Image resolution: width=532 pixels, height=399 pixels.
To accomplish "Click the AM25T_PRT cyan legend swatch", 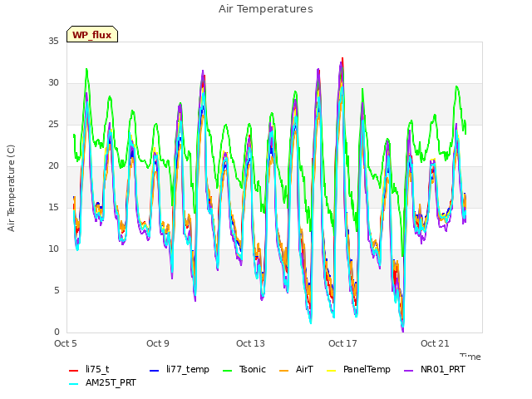I will pyautogui.click(x=73, y=384).
